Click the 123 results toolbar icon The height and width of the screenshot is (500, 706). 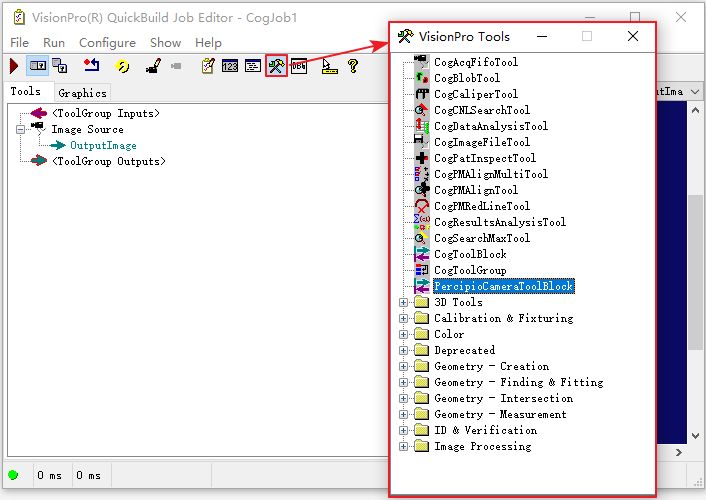click(230, 66)
